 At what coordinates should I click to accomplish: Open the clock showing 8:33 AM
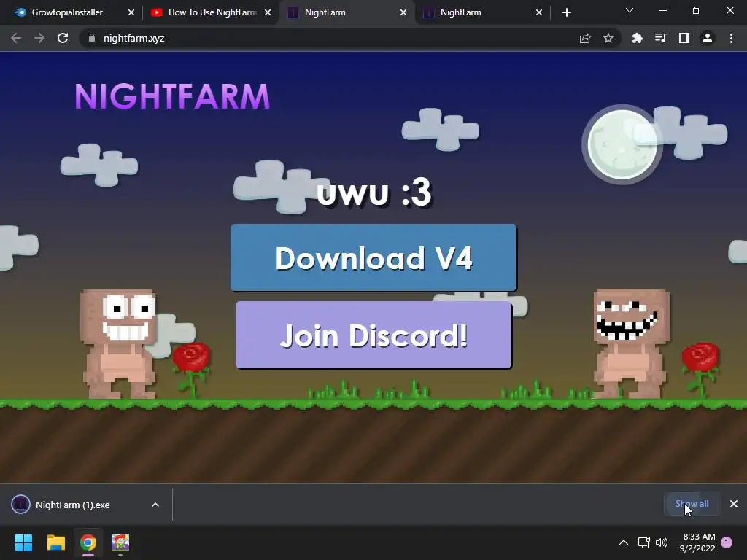(x=697, y=542)
